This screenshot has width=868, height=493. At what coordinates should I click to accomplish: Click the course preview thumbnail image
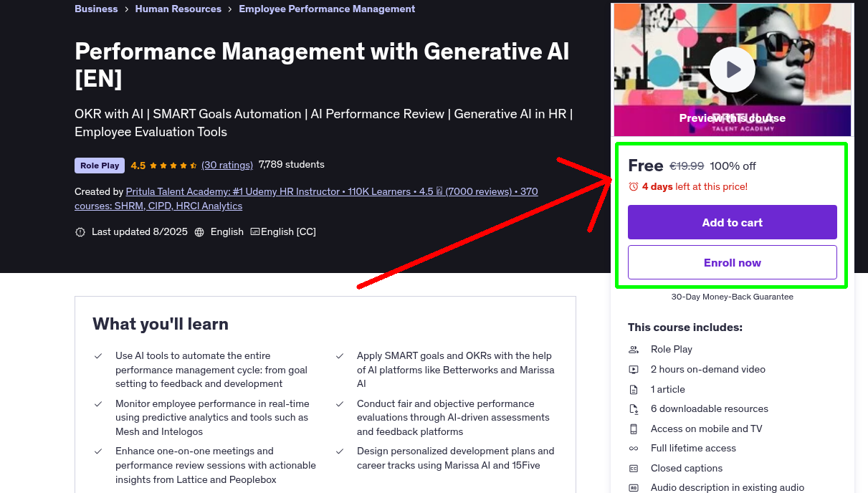pos(733,70)
